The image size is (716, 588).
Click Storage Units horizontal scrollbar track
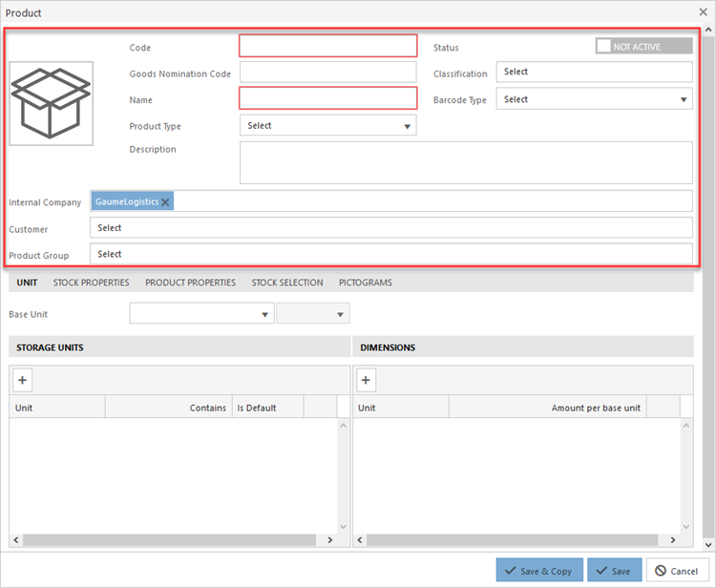coord(170,540)
